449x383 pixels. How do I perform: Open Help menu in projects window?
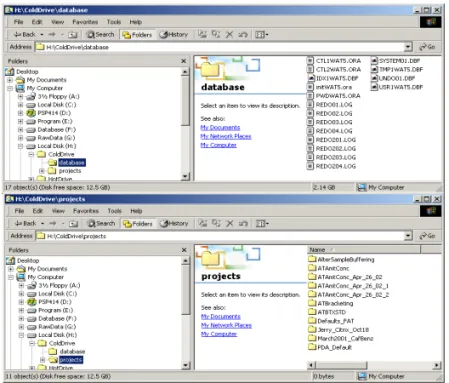click(136, 211)
